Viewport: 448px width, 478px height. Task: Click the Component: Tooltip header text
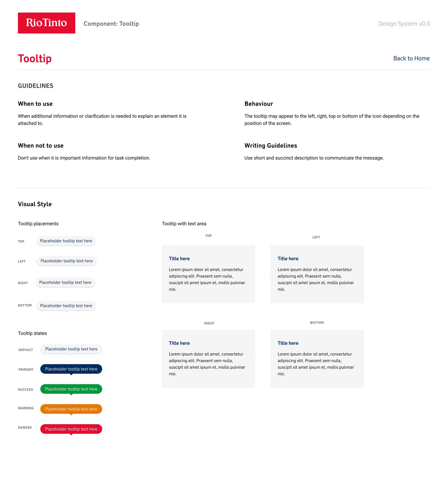tap(111, 23)
